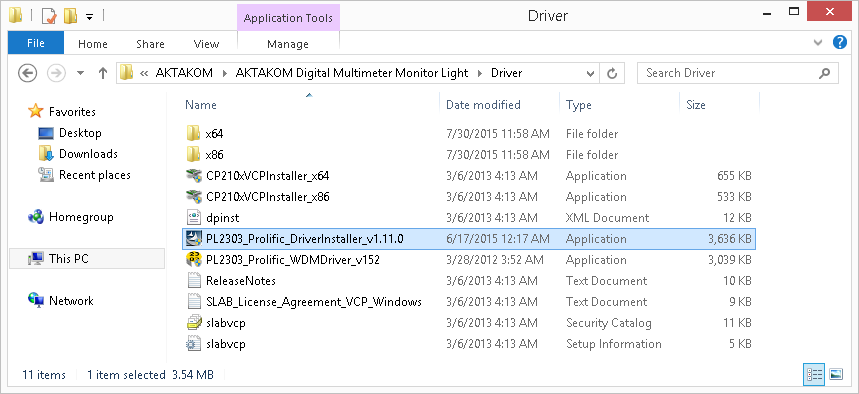Open the Help question mark icon

click(840, 42)
